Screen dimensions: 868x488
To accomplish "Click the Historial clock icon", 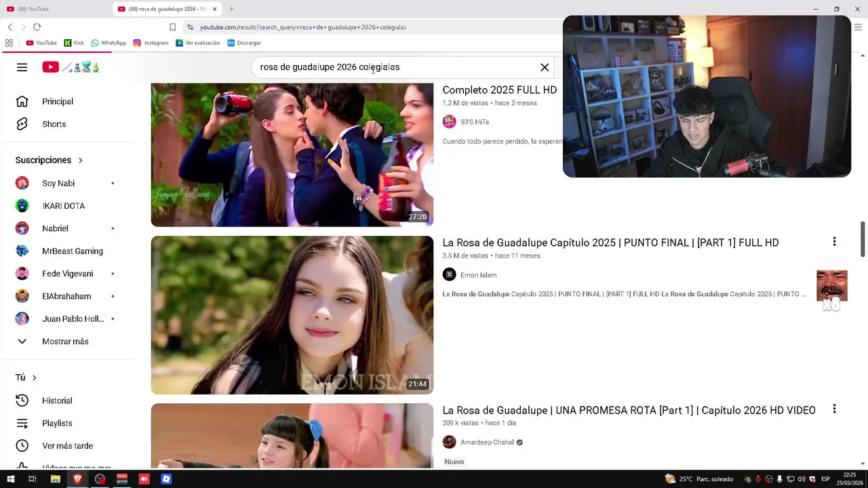I will tap(22, 401).
